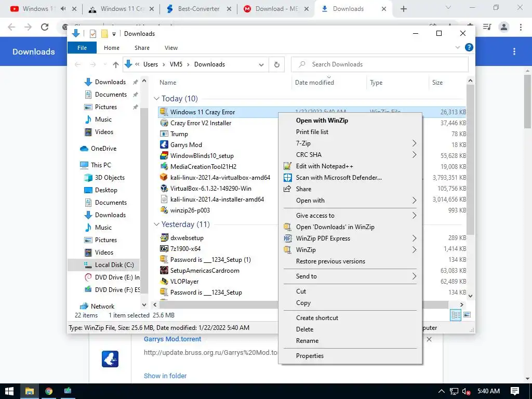Image resolution: width=532 pixels, height=399 pixels.
Task: Expand the 7-Zip submenu arrow
Action: (x=414, y=143)
